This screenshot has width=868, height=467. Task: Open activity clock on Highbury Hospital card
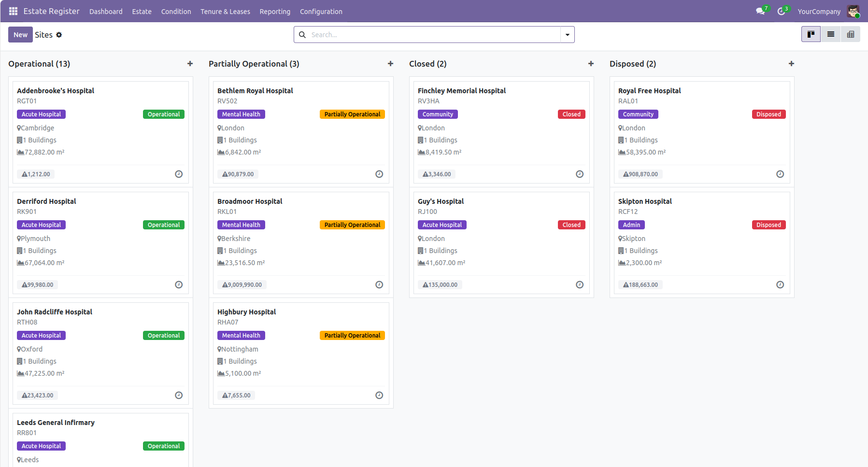[379, 396]
